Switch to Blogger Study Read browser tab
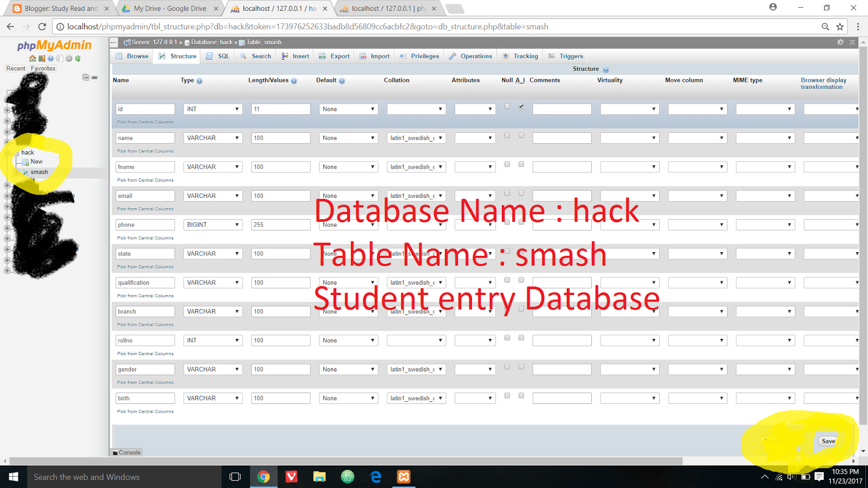Screen dimensions: 868x488 [60, 8]
